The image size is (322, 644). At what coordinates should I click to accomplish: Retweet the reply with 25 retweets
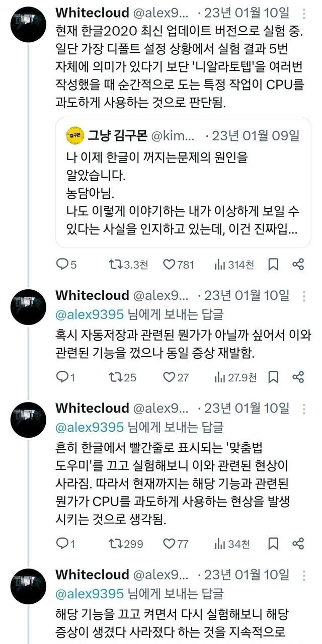[x=115, y=377]
